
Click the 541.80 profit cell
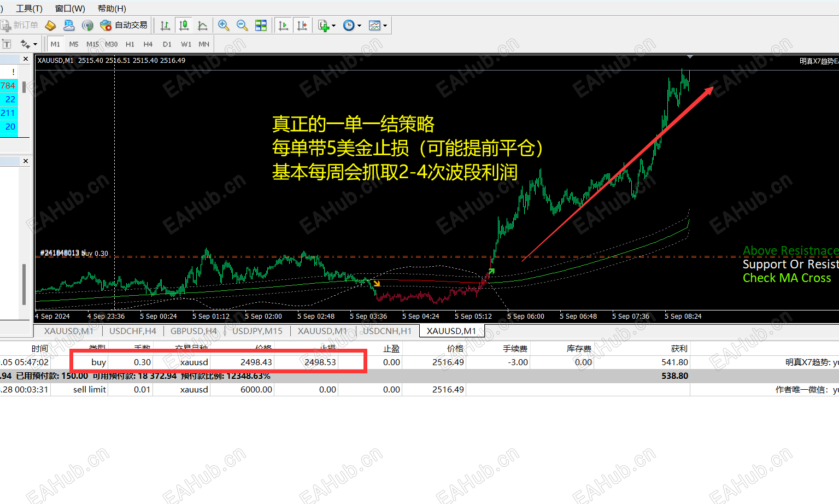pos(674,362)
